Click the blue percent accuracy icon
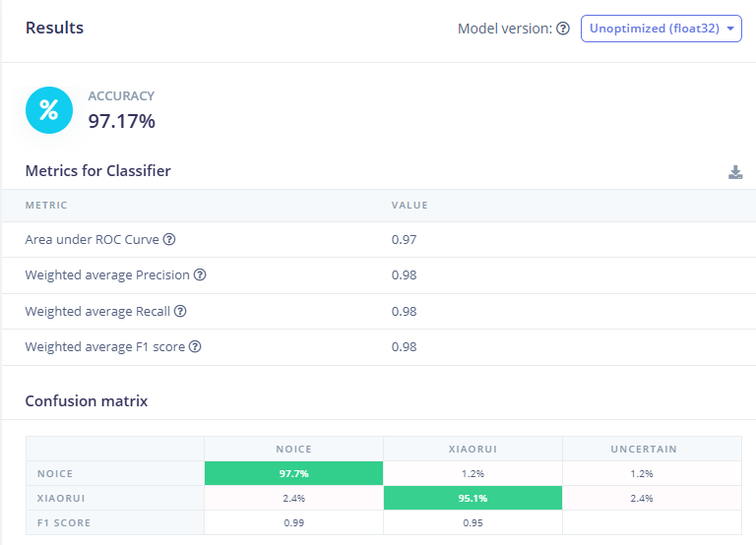The height and width of the screenshot is (545, 756). click(48, 109)
